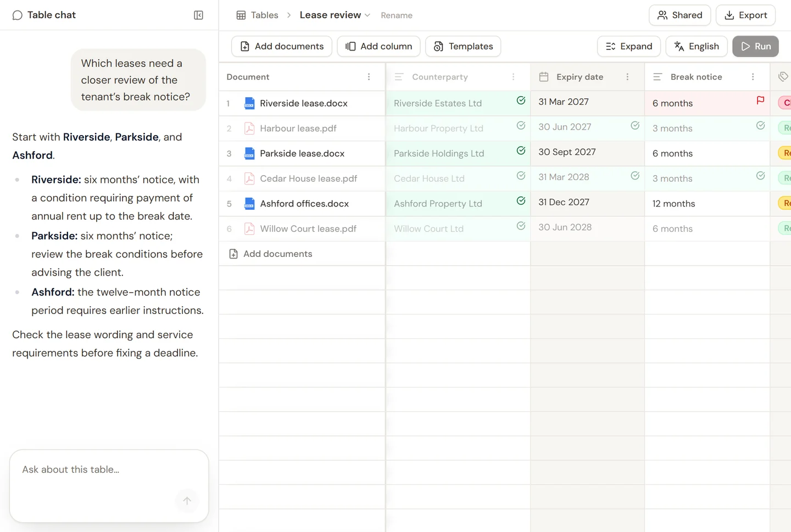Click Willow Court lease.pdf file icon

(x=249, y=229)
